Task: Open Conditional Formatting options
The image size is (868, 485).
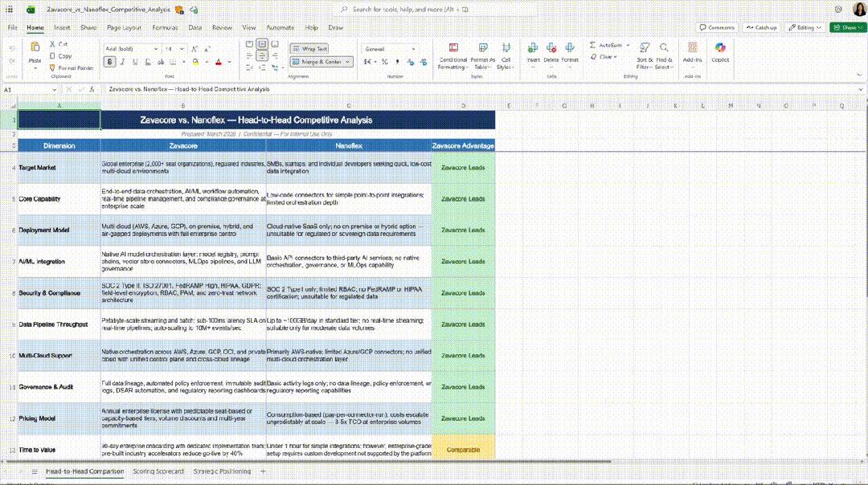Action: coord(452,50)
